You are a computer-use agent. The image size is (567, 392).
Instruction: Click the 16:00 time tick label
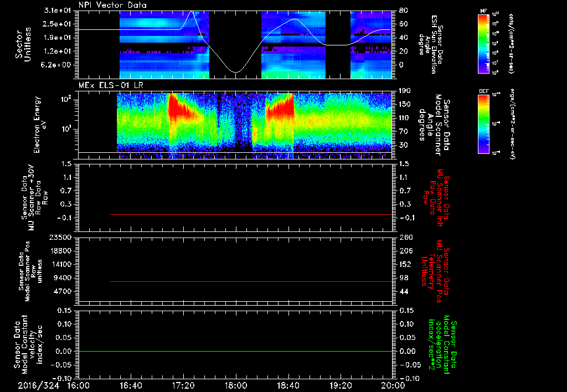coord(79,385)
